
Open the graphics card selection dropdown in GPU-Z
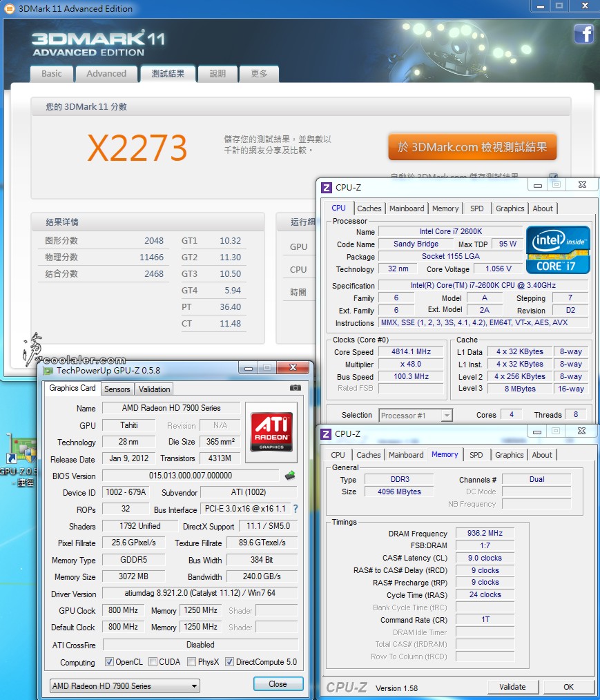(x=124, y=686)
